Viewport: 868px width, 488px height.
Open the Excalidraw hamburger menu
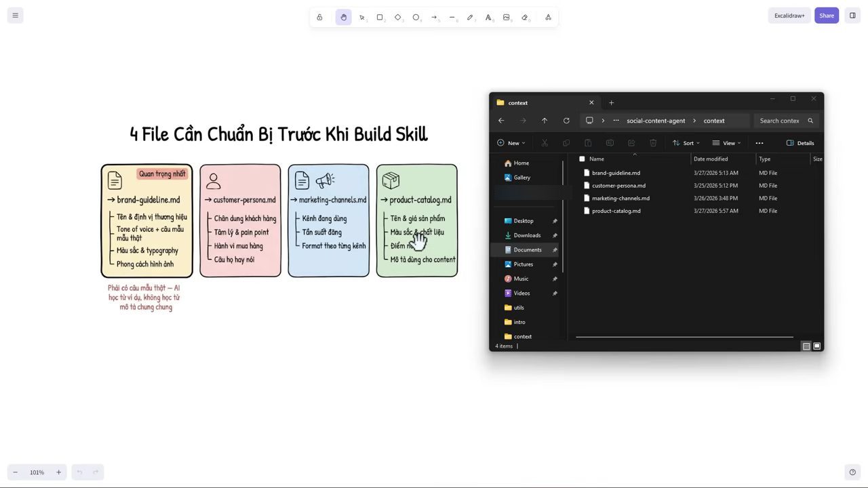click(x=15, y=16)
